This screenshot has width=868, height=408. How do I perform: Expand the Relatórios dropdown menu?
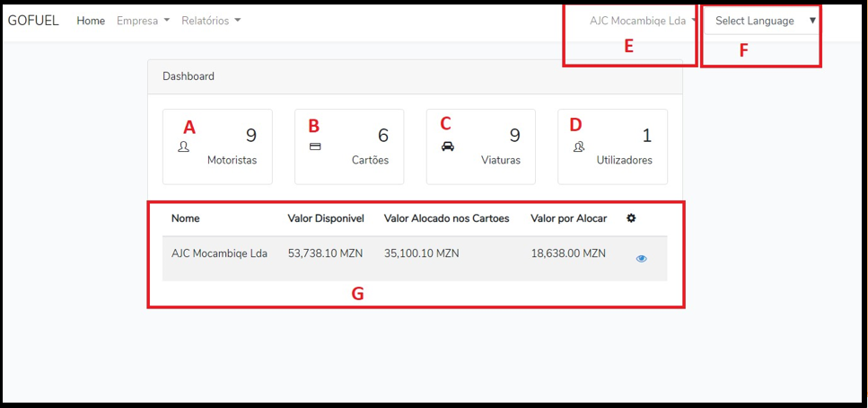click(211, 21)
